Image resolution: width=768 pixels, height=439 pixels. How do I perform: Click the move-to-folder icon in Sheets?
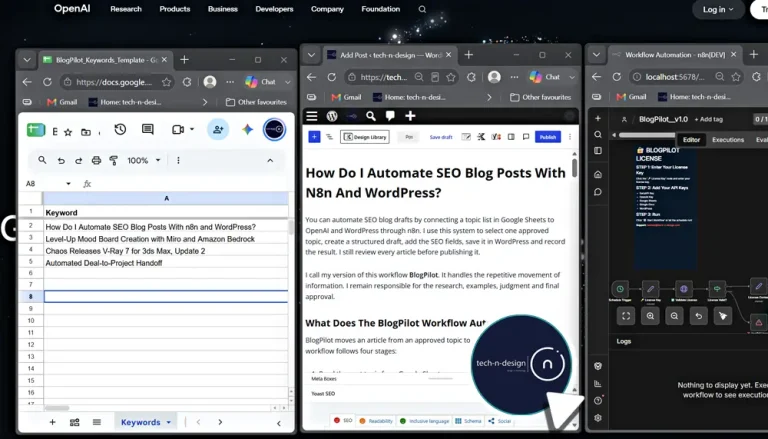(86, 132)
